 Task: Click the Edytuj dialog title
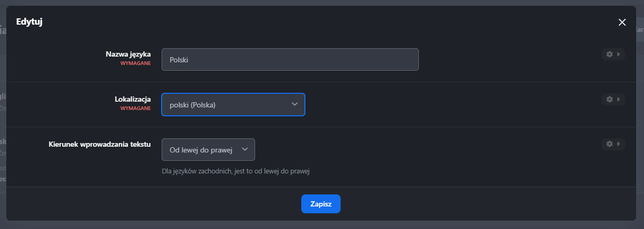coord(29,22)
